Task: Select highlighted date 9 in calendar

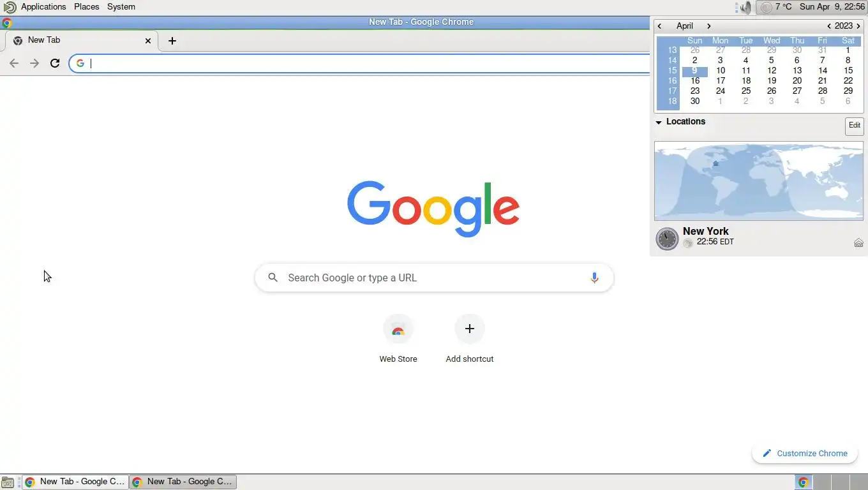Action: point(694,71)
